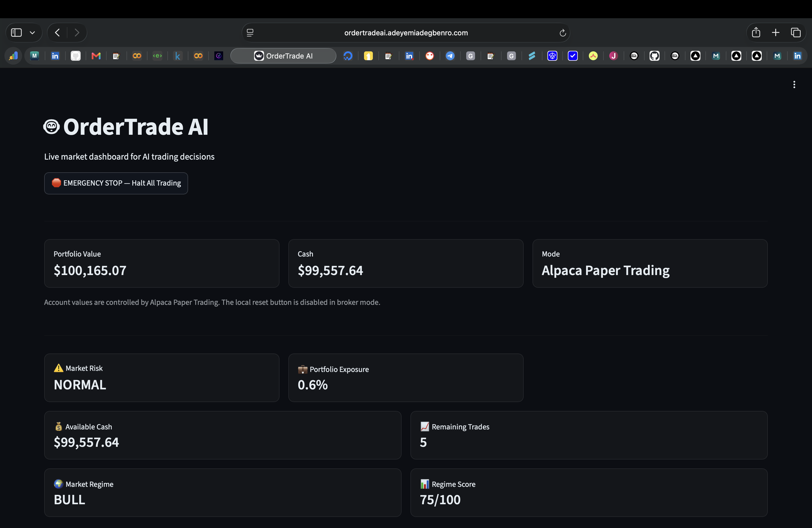Click the money bag icon beside Available Cash
This screenshot has height=528, width=812.
click(59, 426)
